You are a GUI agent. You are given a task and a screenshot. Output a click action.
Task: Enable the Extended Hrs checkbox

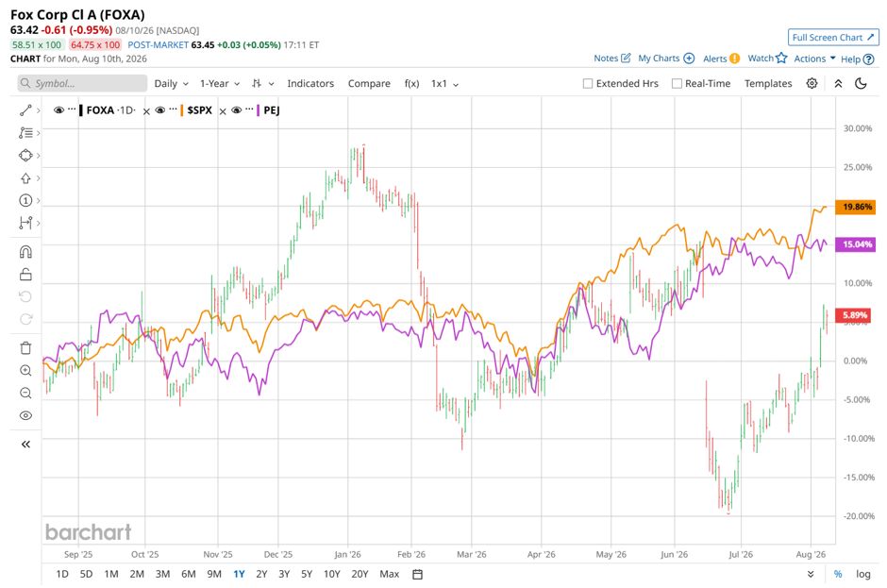point(588,84)
